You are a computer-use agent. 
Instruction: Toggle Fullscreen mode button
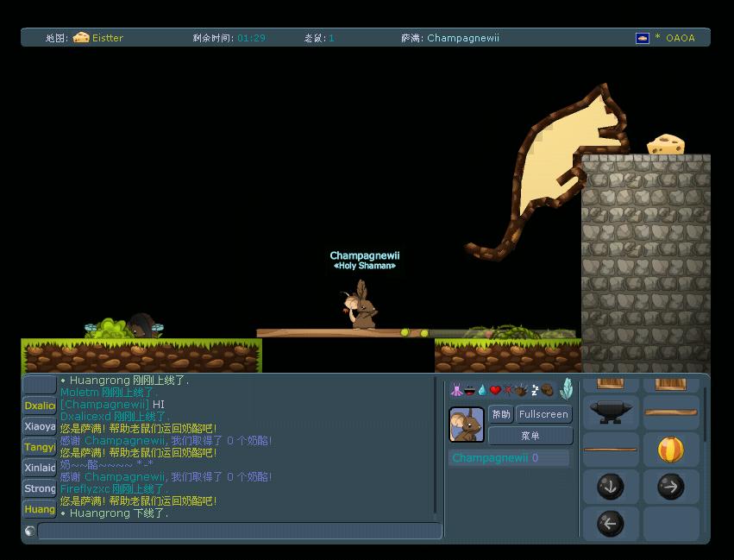pos(543,414)
